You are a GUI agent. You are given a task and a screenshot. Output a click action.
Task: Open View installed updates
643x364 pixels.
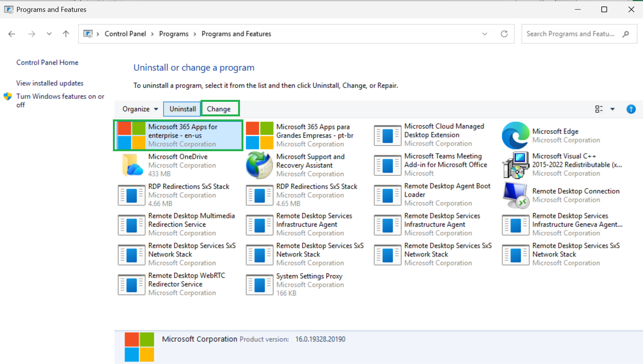(x=50, y=83)
